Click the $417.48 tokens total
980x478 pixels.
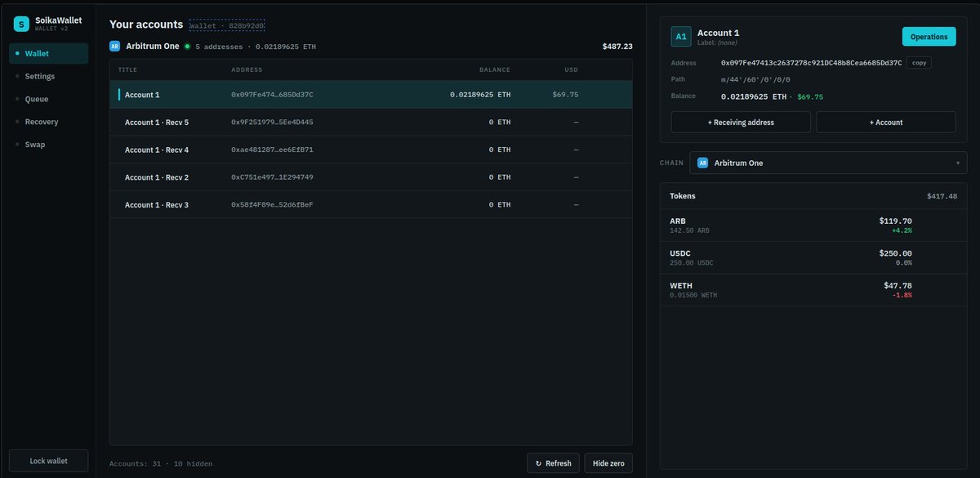[942, 196]
